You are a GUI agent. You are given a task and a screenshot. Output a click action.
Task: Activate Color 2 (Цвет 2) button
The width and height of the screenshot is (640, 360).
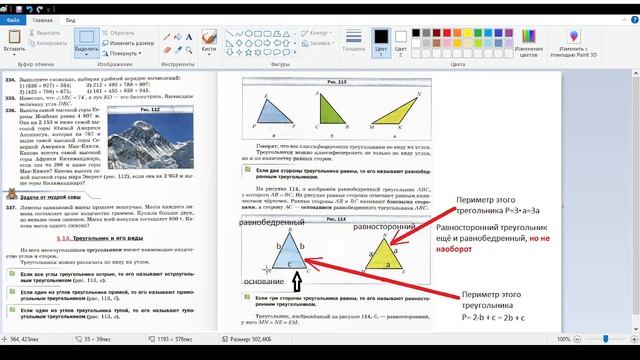tap(400, 43)
